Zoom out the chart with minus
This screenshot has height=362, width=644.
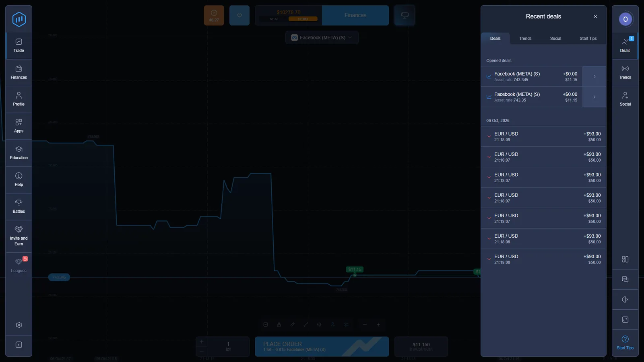click(x=365, y=325)
